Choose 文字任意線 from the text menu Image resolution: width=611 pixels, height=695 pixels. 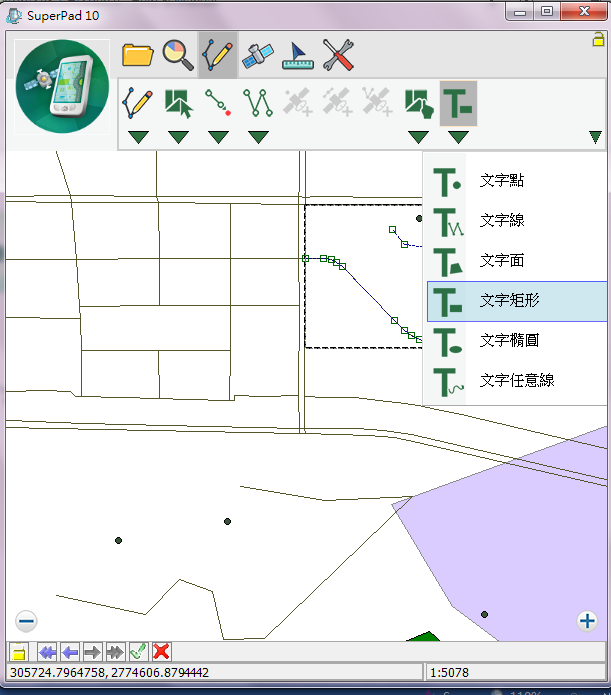pos(517,381)
